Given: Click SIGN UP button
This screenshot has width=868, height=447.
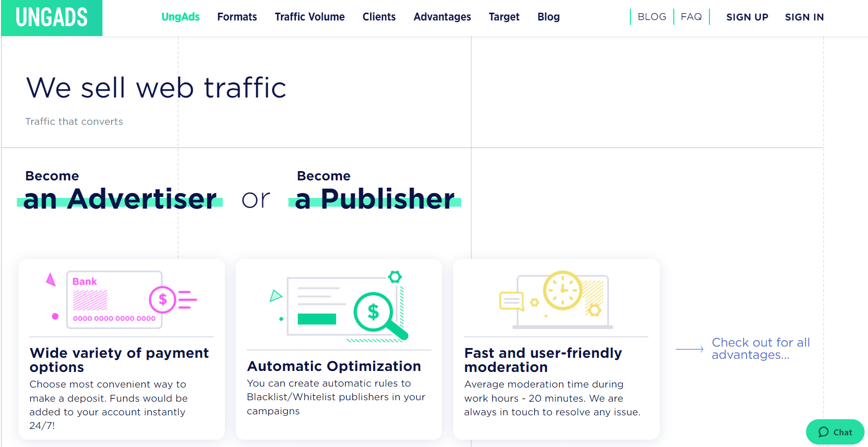Looking at the screenshot, I should pyautogui.click(x=747, y=17).
